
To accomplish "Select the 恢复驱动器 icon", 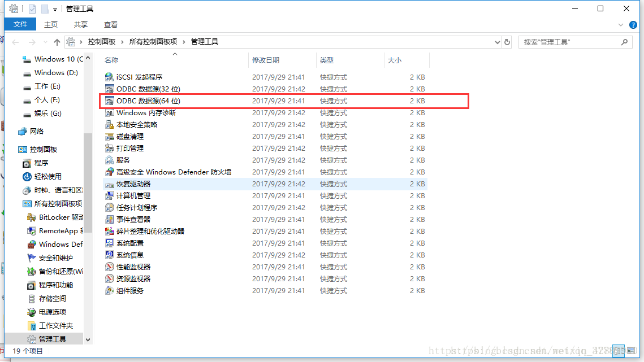I will [x=109, y=184].
